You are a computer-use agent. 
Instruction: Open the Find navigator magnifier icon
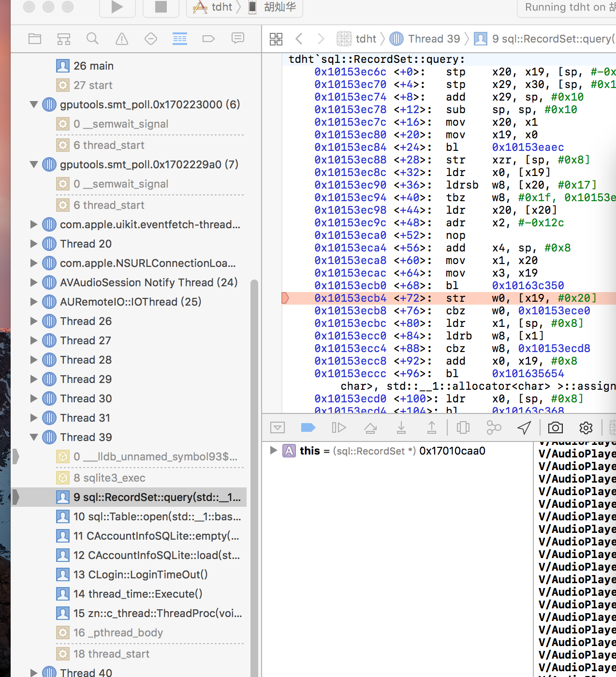pyautogui.click(x=92, y=39)
